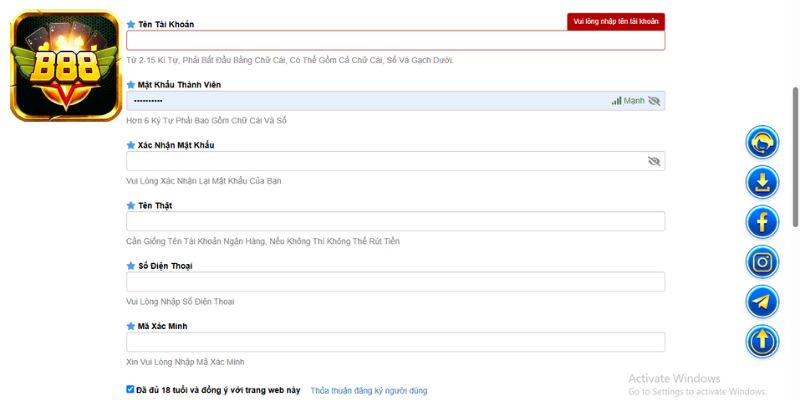
Task: Uncheck the 18 tuổi agreement checkbox
Action: coord(130,389)
